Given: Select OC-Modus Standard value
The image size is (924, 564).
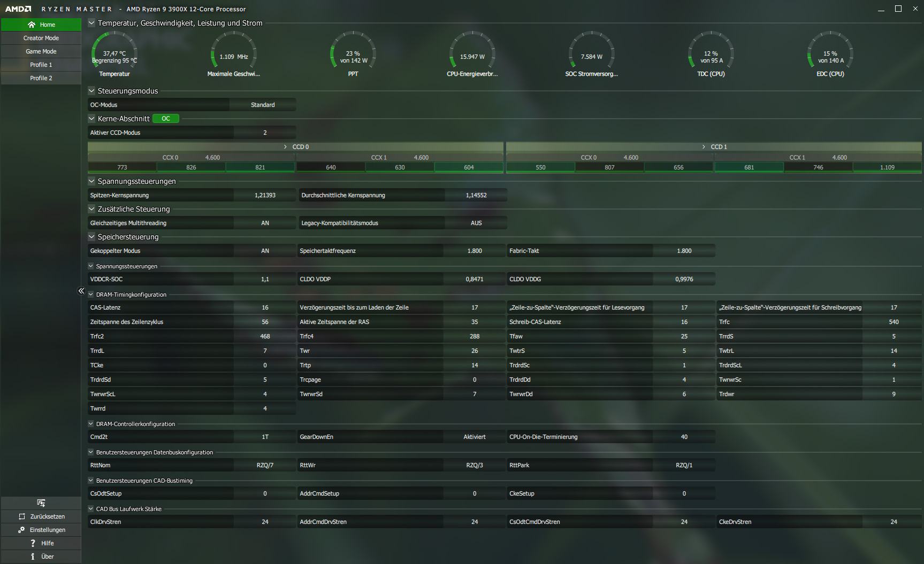Looking at the screenshot, I should (x=263, y=105).
